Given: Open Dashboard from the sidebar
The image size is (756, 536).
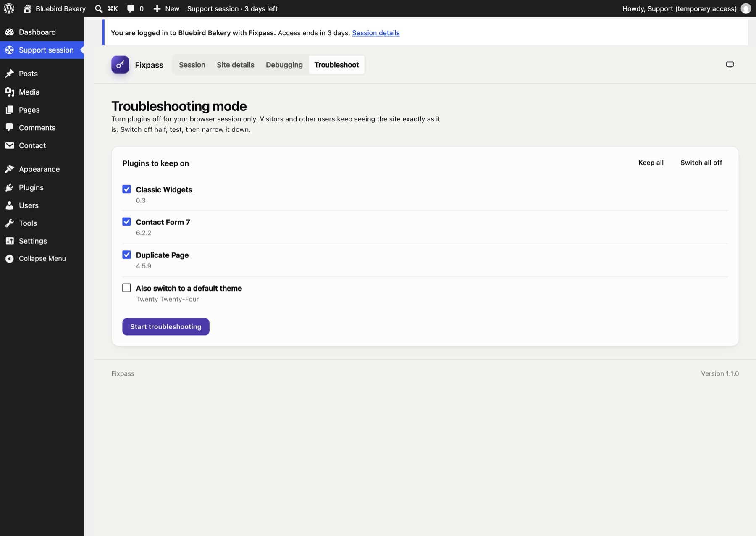Looking at the screenshot, I should (42, 32).
